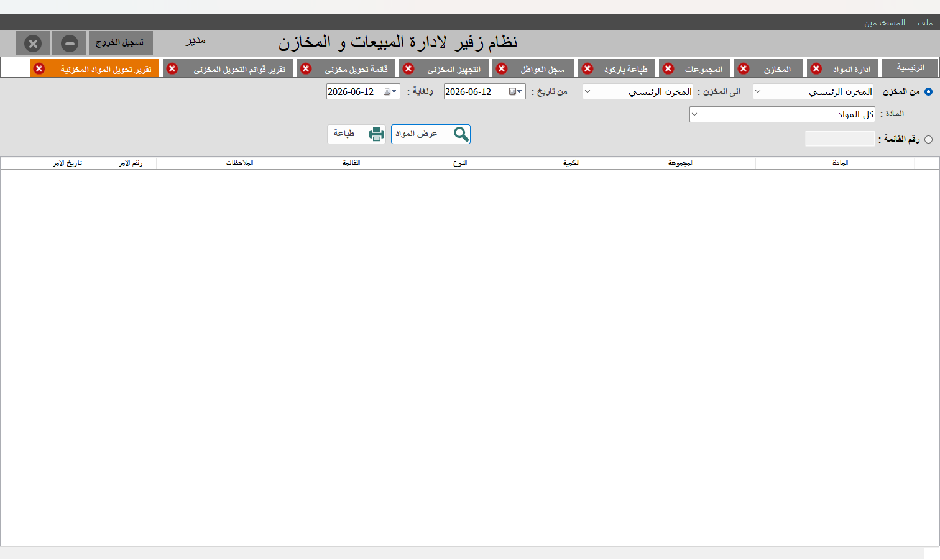Close the المجموعات tab
Screen dimensions: 940x560
pos(668,68)
